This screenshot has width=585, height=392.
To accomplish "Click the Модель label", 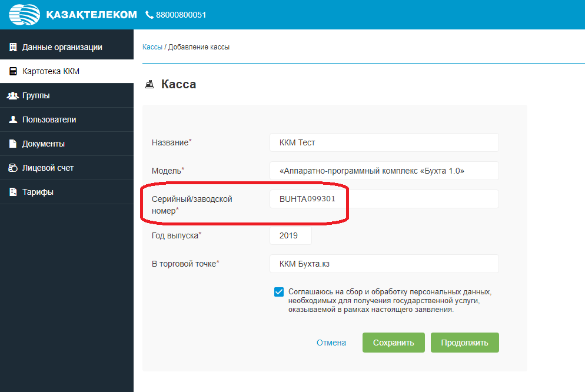I will (168, 171).
